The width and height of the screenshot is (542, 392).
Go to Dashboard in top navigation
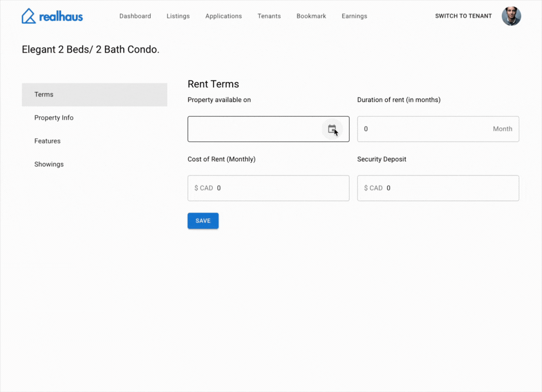135,16
